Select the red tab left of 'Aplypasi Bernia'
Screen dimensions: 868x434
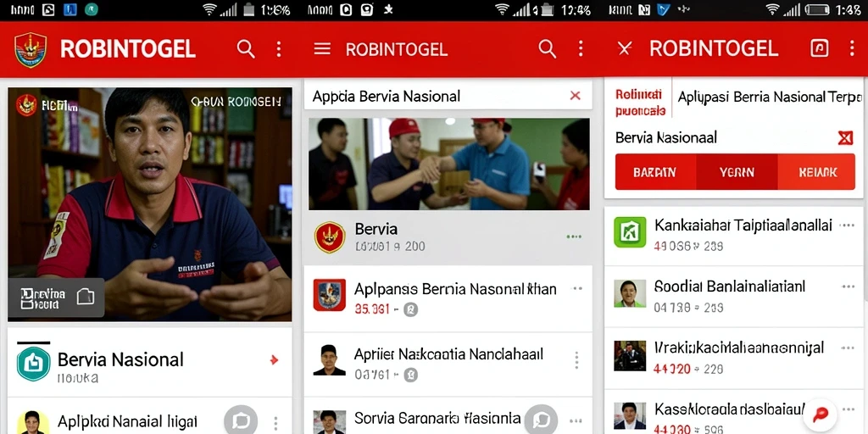(x=639, y=103)
